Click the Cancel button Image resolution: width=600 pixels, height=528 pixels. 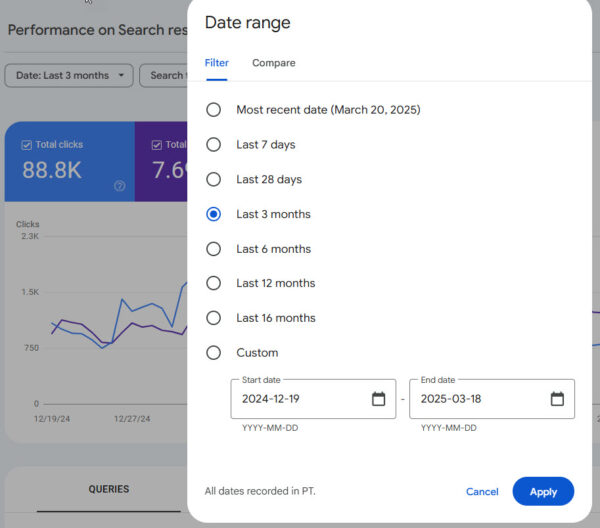coord(482,492)
